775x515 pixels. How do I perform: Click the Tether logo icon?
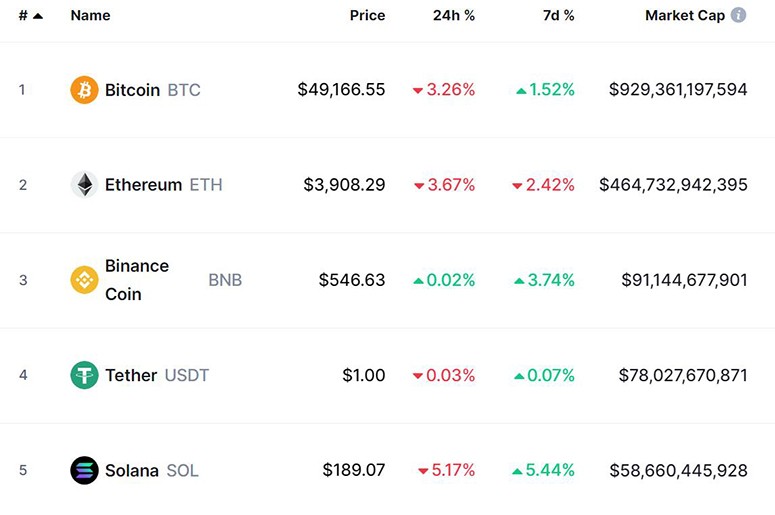pos(84,375)
